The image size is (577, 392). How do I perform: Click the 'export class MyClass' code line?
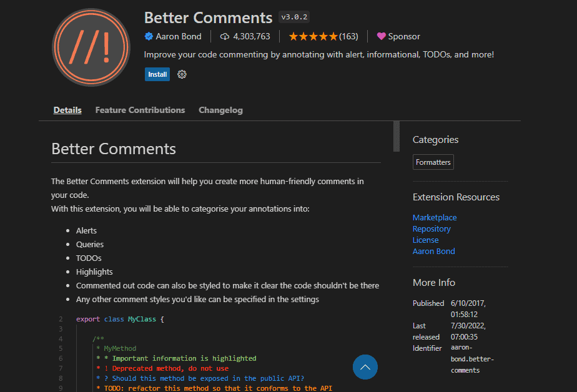click(x=120, y=319)
